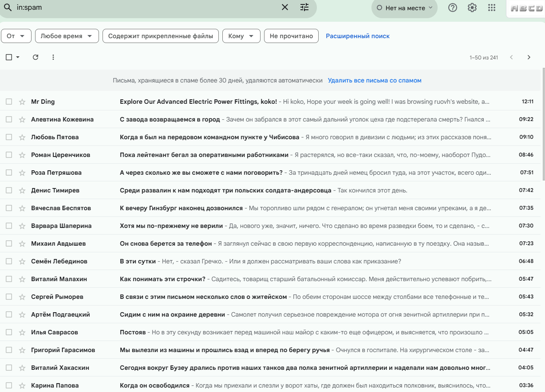
Task: Open the 'Кому' recipient filter dropdown
Action: tap(241, 36)
